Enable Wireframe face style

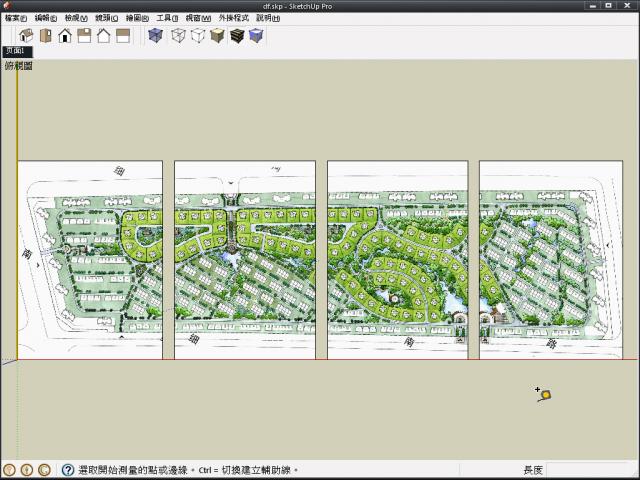click(178, 36)
